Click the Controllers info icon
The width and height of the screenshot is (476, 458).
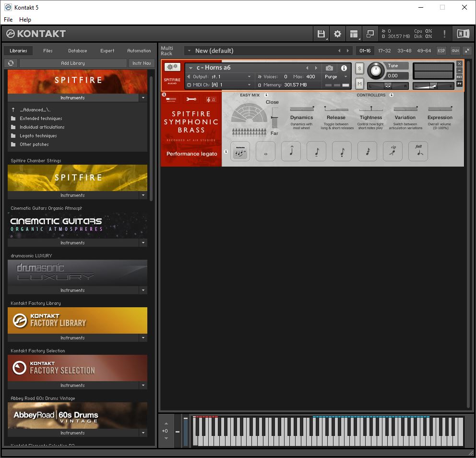tap(392, 95)
